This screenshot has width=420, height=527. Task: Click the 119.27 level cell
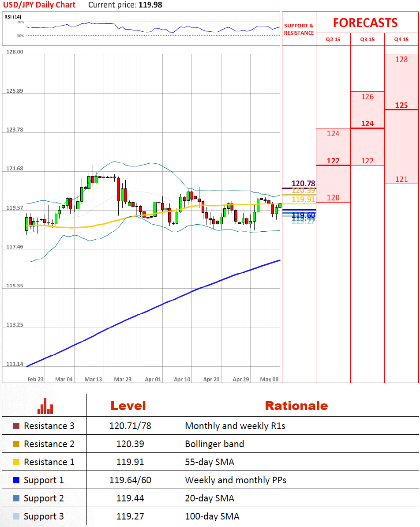[x=131, y=517]
